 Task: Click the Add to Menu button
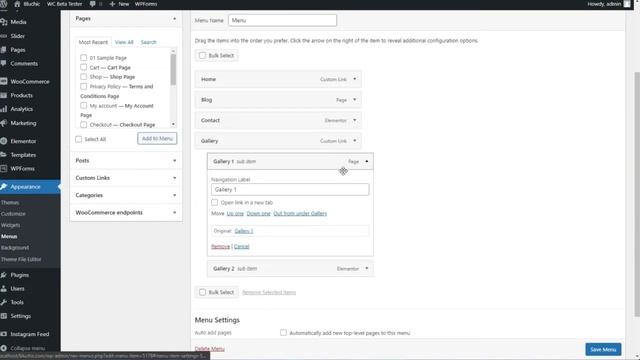click(x=157, y=138)
